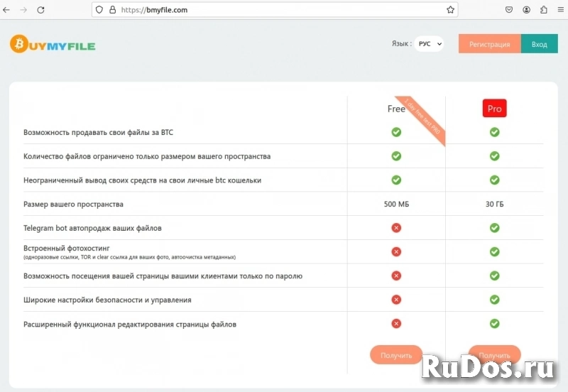Select the Free plan column header
Viewport: 568px width, 392px height.
point(396,109)
